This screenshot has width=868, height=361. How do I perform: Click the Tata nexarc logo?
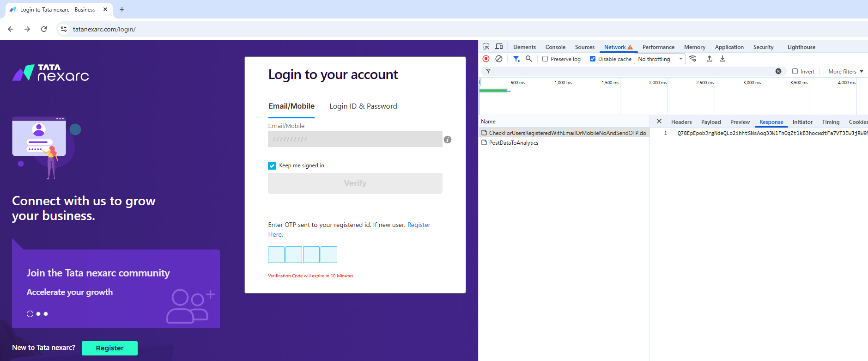(51, 73)
